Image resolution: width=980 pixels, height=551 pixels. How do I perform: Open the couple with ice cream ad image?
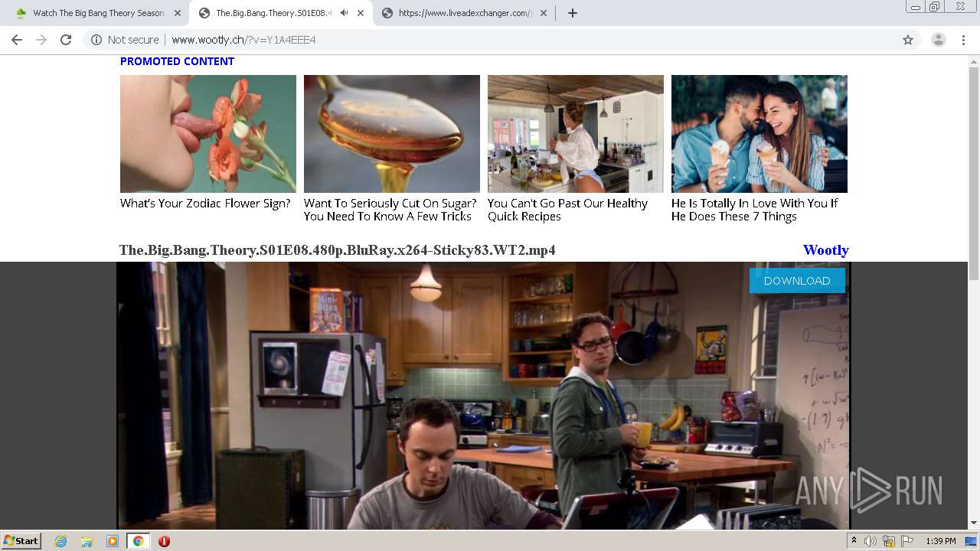click(x=759, y=134)
